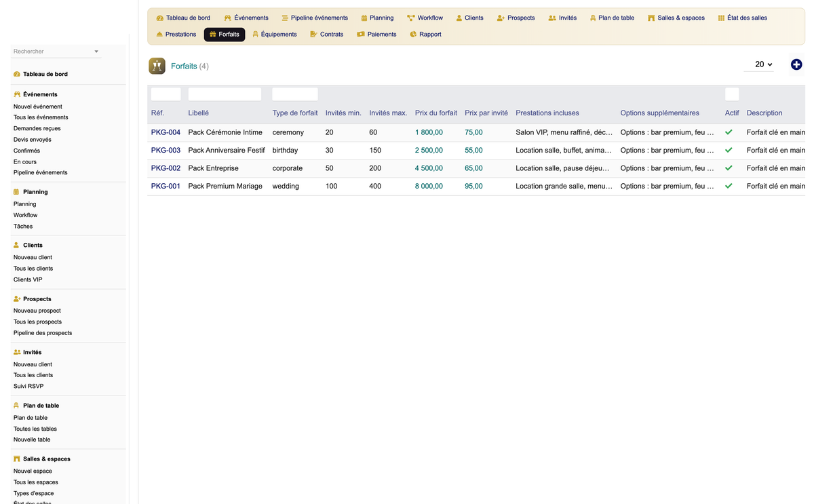This screenshot has height=504, width=814.
Task: Click the Événements icon in top navigation
Action: [227, 18]
